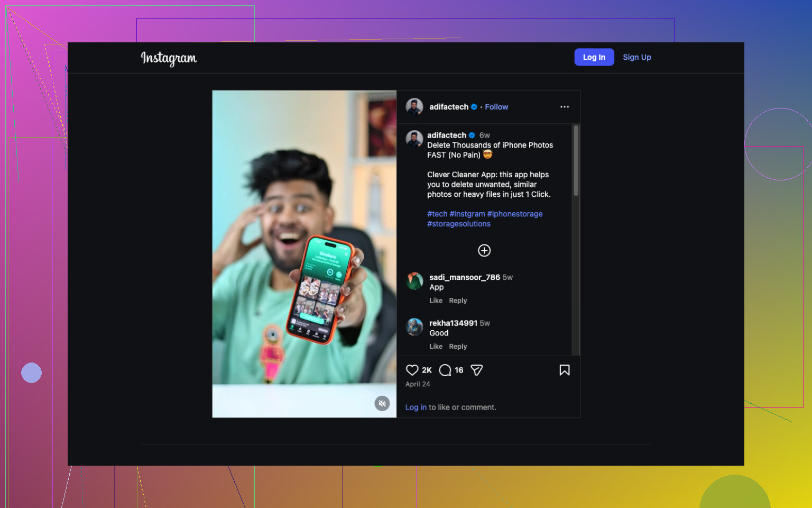Open sadi_mansoor_786 avatar

(x=414, y=281)
